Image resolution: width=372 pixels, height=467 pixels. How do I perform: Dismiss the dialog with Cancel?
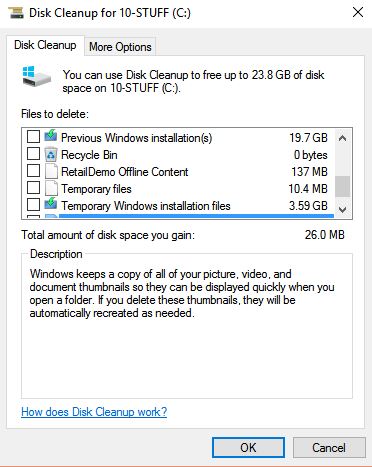coord(329,447)
